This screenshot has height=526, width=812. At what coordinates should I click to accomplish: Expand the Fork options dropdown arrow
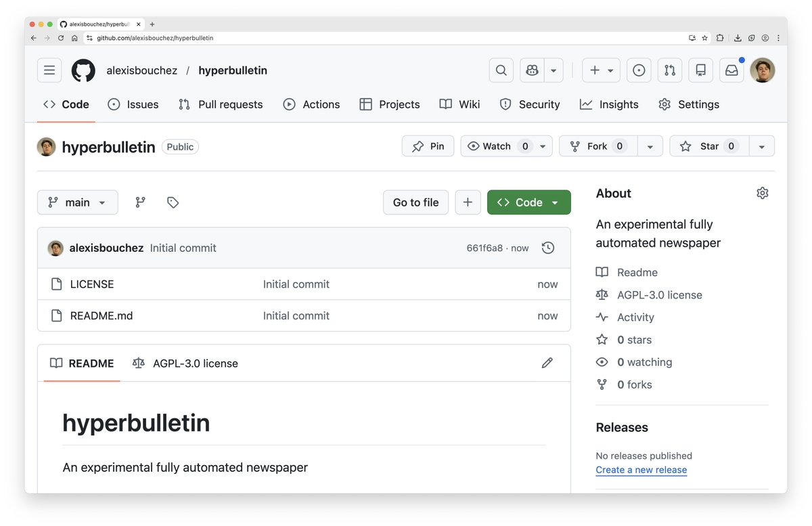[650, 146]
